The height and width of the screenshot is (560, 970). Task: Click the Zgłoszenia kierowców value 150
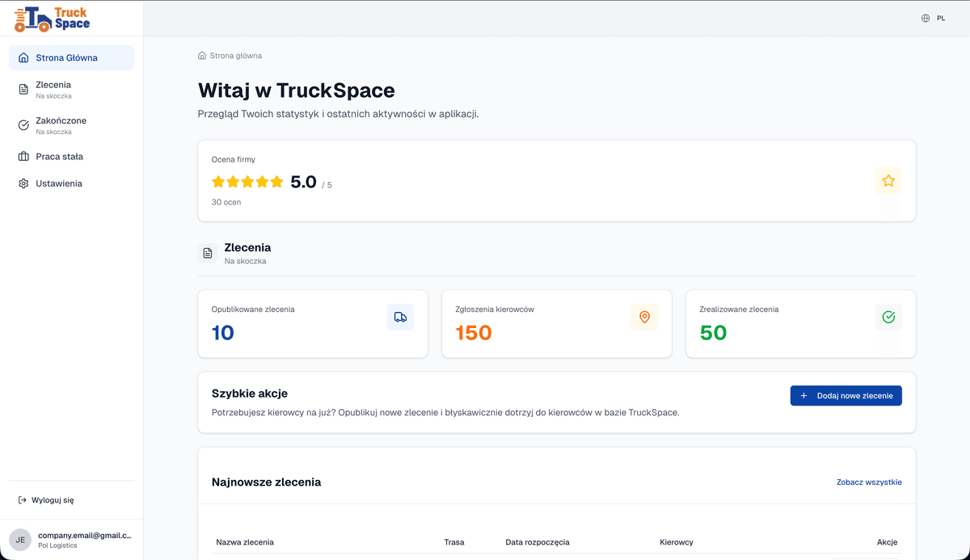(x=474, y=333)
